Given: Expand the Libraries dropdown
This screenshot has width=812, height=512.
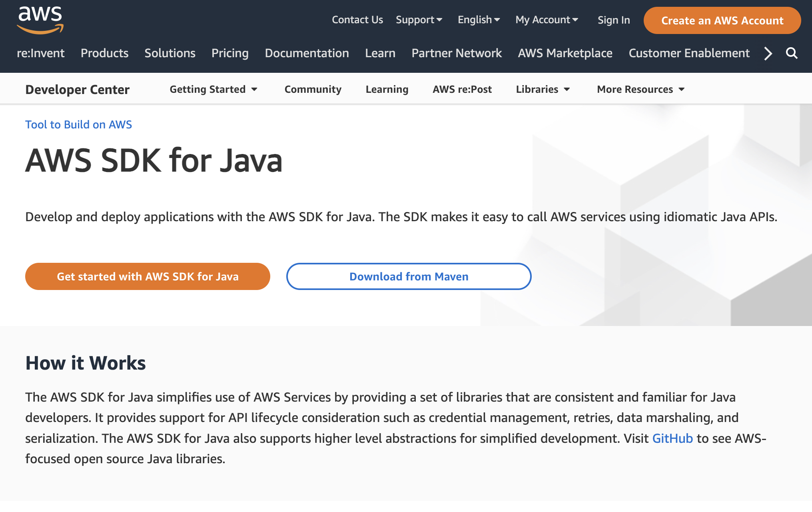Looking at the screenshot, I should click(543, 89).
